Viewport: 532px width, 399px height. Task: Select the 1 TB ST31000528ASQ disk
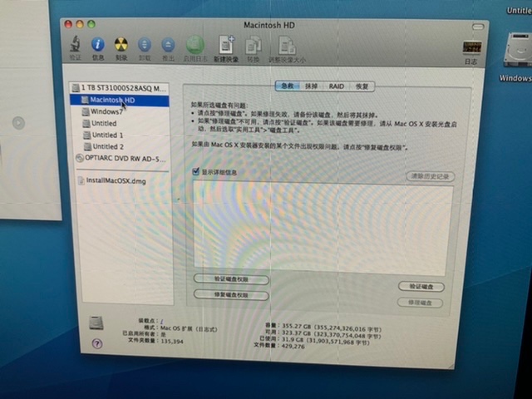(120, 88)
